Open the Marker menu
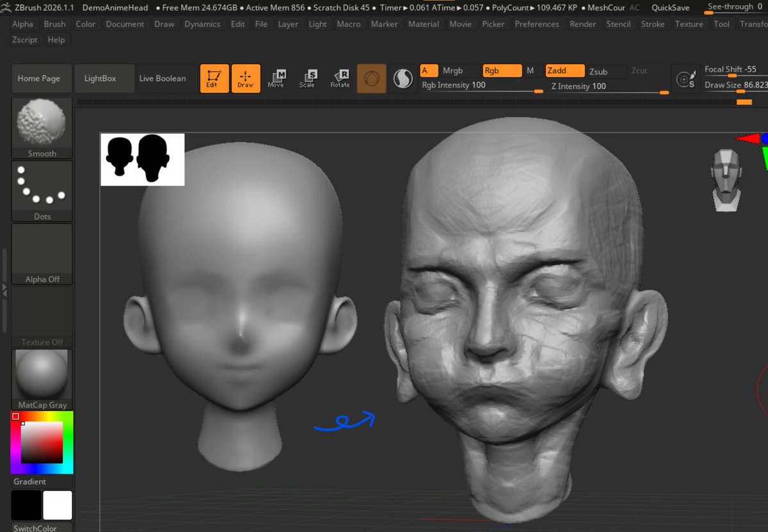This screenshot has width=768, height=532. 385,24
